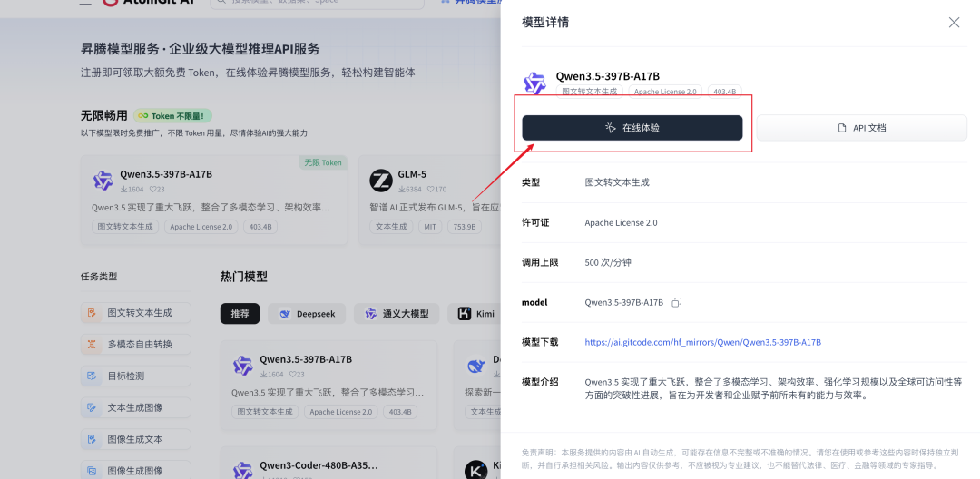The height and width of the screenshot is (479, 980).
Task: Click the 任务类型 sidebar heading
Action: [99, 276]
